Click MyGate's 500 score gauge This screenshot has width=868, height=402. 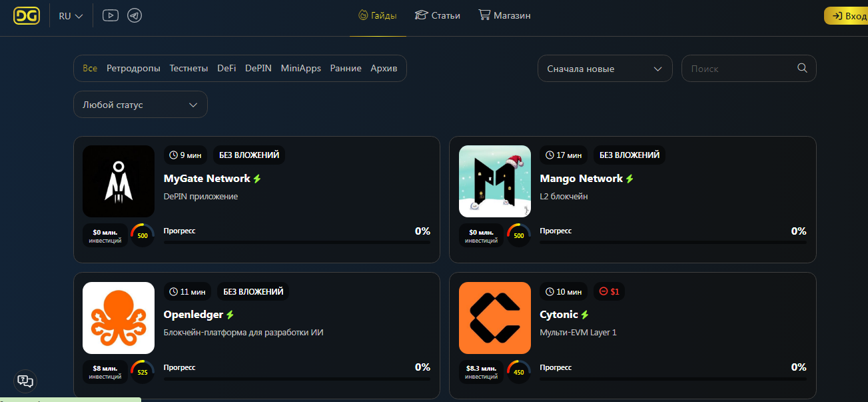(143, 235)
